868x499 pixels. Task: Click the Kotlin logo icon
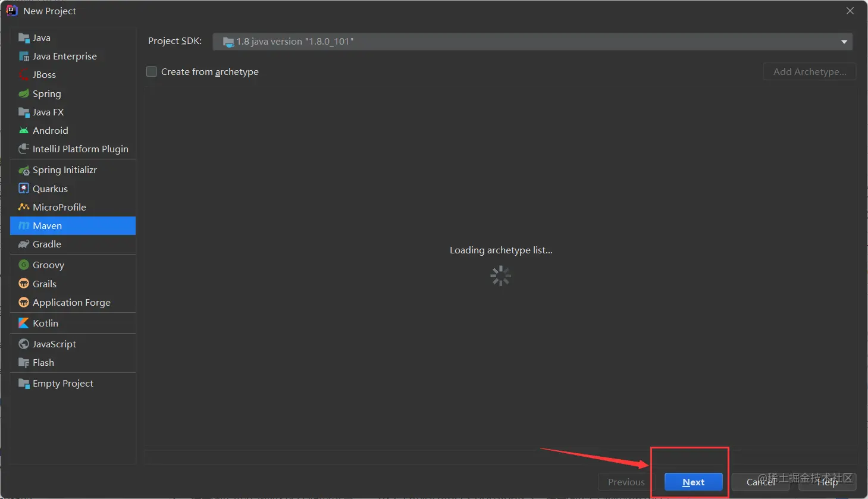(24, 323)
